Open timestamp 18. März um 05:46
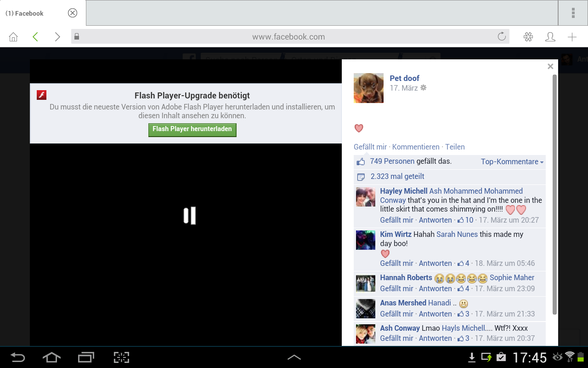 pos(505,263)
